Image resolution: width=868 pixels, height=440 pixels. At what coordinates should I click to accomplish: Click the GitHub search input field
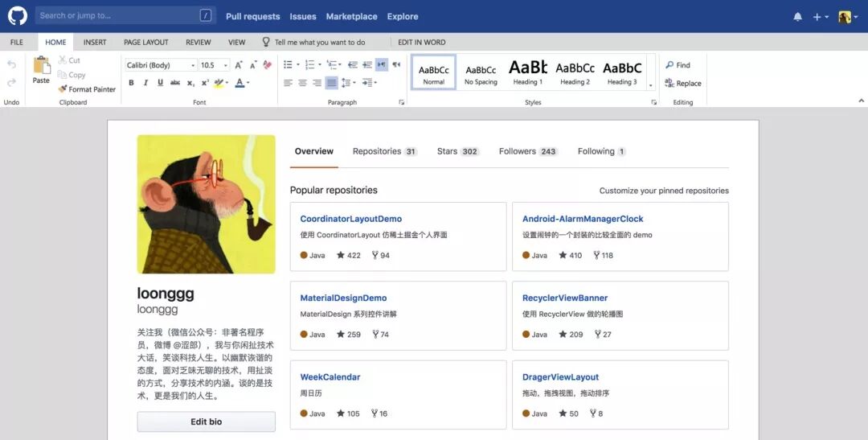125,15
